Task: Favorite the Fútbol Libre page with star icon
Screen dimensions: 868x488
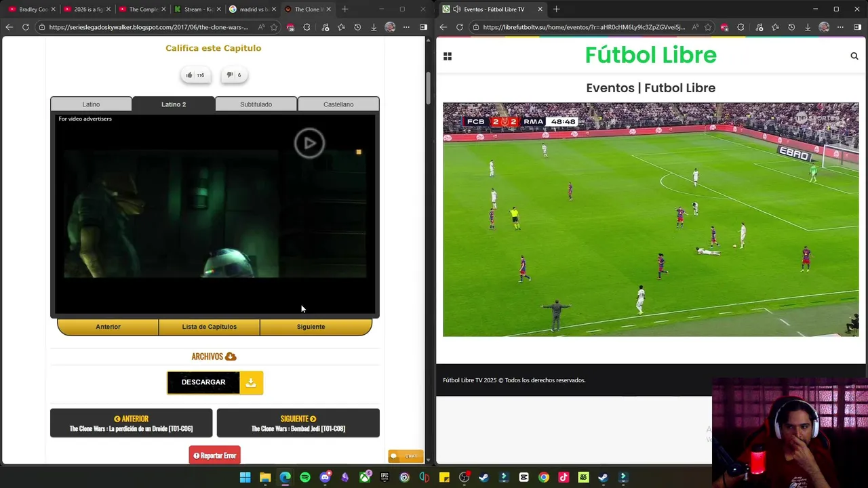Action: tap(708, 27)
